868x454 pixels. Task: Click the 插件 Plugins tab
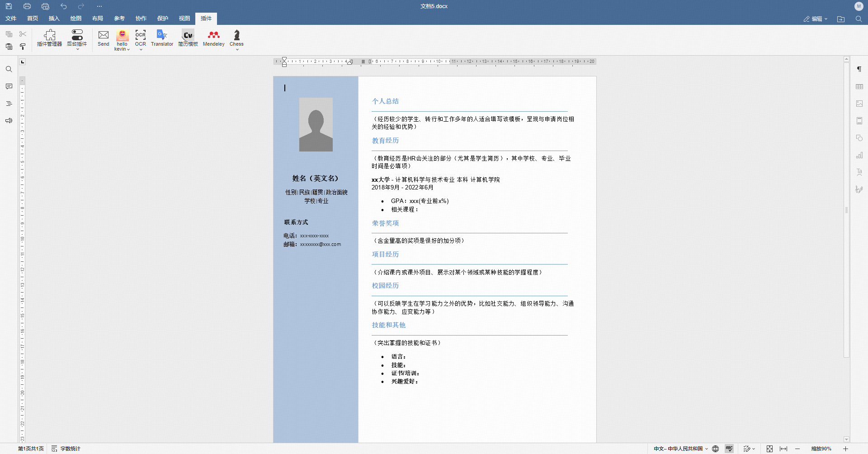point(206,19)
